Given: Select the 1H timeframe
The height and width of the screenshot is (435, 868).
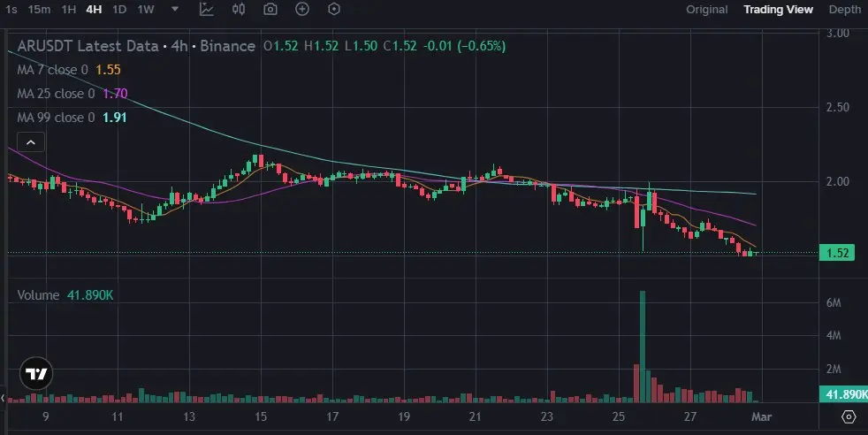Looking at the screenshot, I should tap(69, 10).
